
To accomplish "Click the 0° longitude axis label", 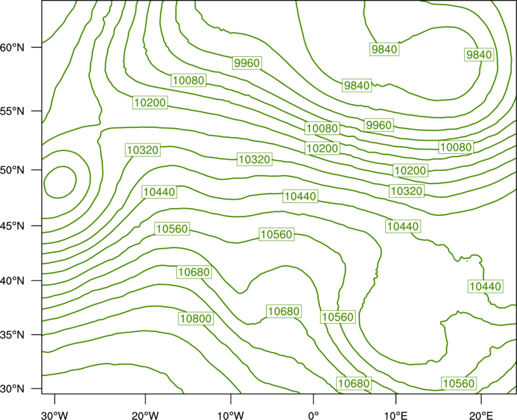I will (313, 415).
